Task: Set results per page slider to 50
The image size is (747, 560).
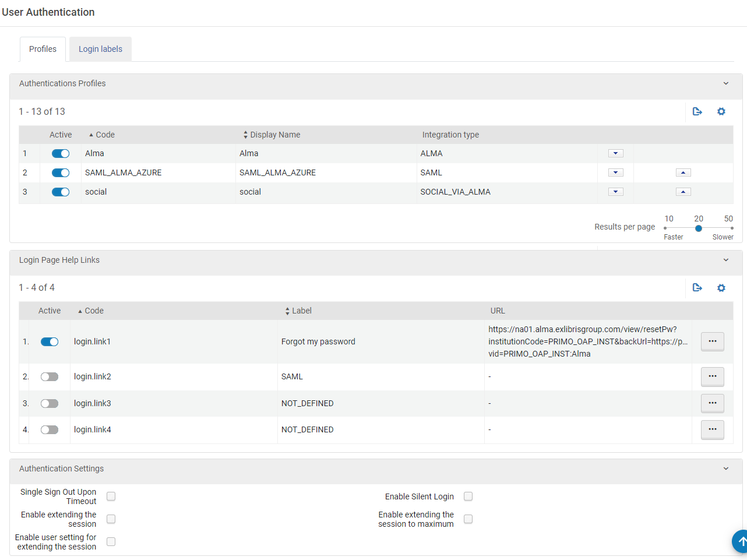Action: click(731, 228)
